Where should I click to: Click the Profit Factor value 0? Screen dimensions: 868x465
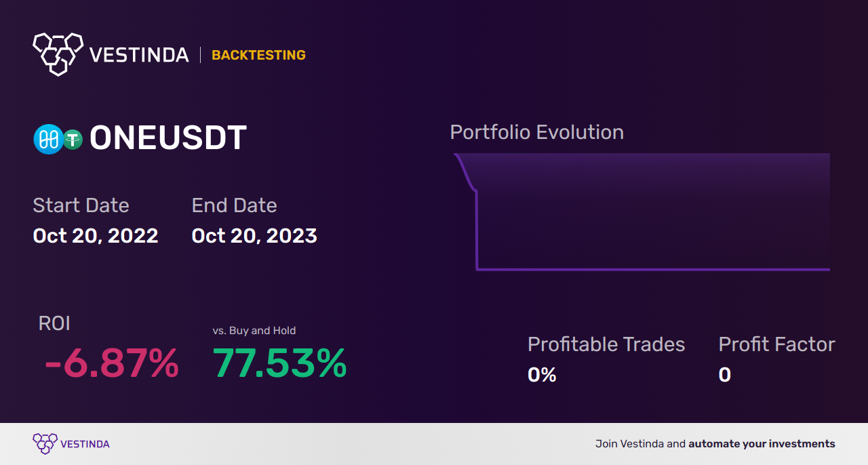724,375
